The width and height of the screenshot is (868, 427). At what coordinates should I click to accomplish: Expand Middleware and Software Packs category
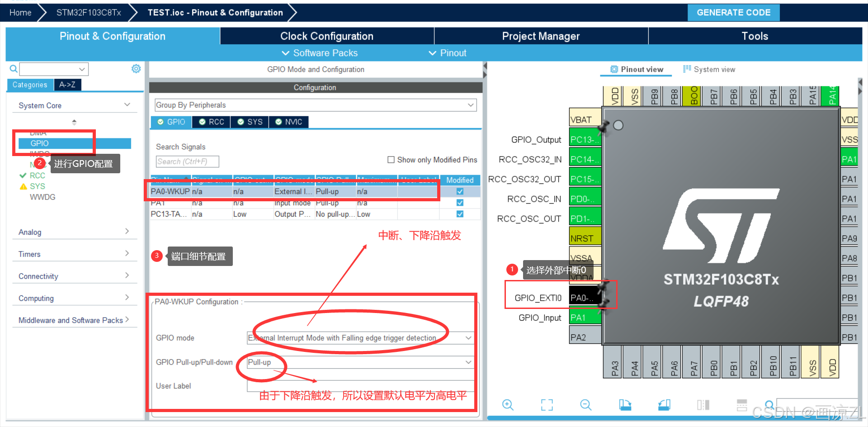click(x=127, y=319)
